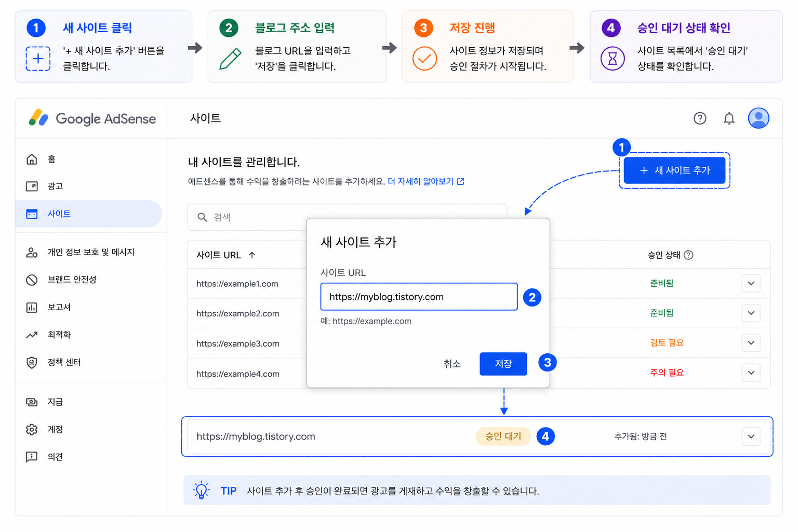798x532 pixels.
Task: Click the 승인 상태 help tooltip icon
Action: click(688, 255)
